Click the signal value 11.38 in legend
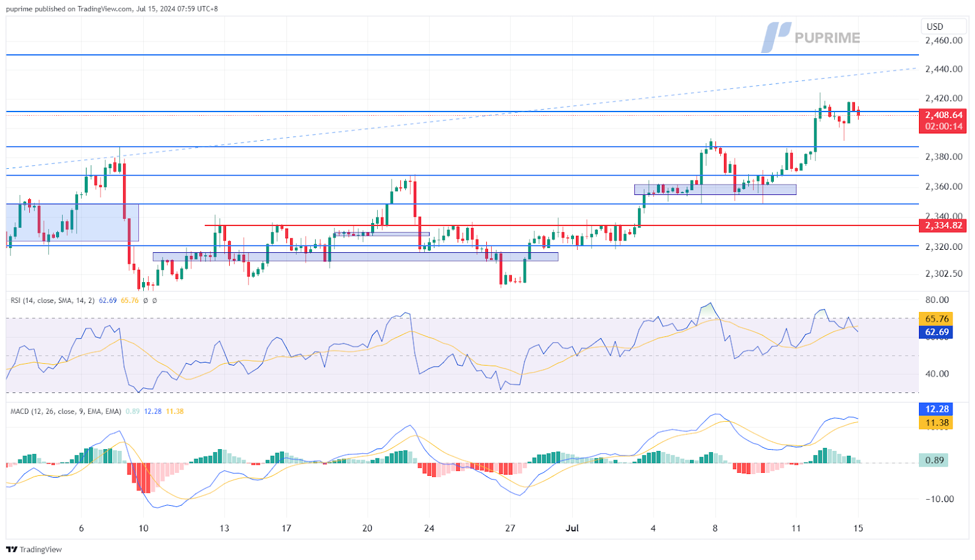Image resolution: width=975 pixels, height=560 pixels. [x=175, y=411]
